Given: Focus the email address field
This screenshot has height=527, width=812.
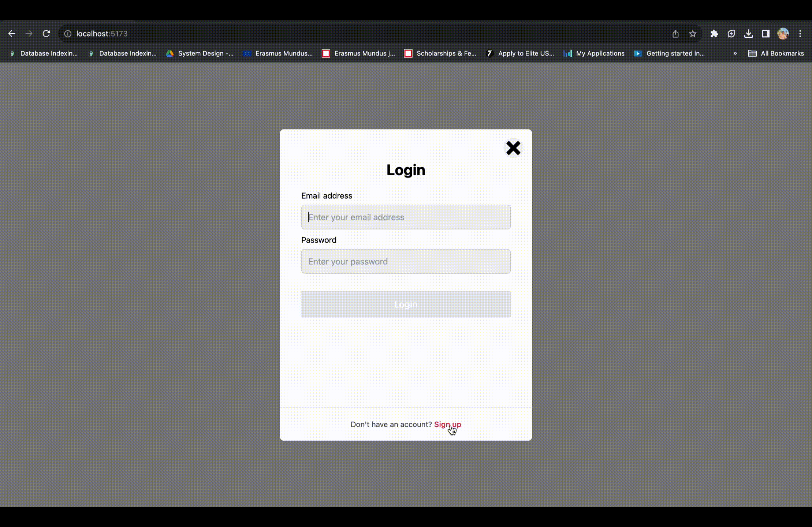Looking at the screenshot, I should pyautogui.click(x=406, y=217).
